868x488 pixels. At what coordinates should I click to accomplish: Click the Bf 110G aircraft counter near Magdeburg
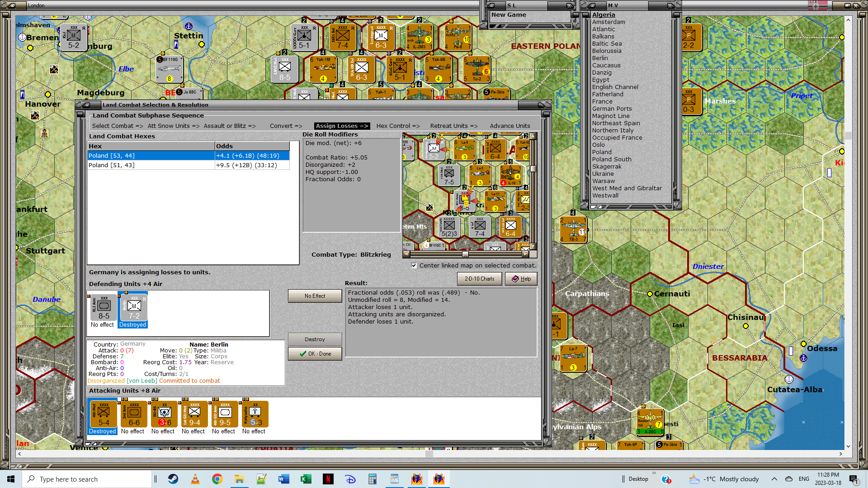click(x=170, y=69)
